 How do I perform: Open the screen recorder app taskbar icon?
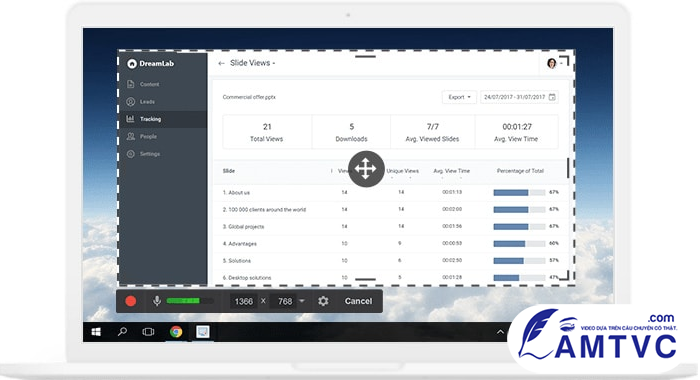203,332
